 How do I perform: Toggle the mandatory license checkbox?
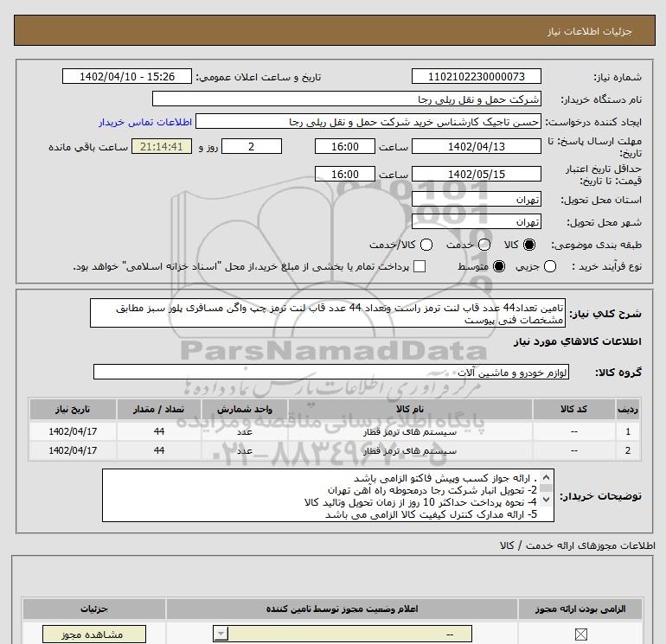pos(580,634)
